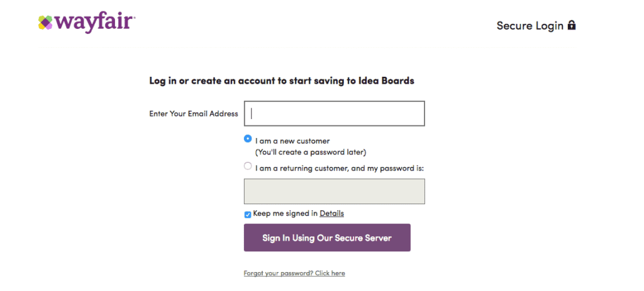Click the 'Click here' password reset text
The width and height of the screenshot is (644, 291).
pyautogui.click(x=330, y=273)
